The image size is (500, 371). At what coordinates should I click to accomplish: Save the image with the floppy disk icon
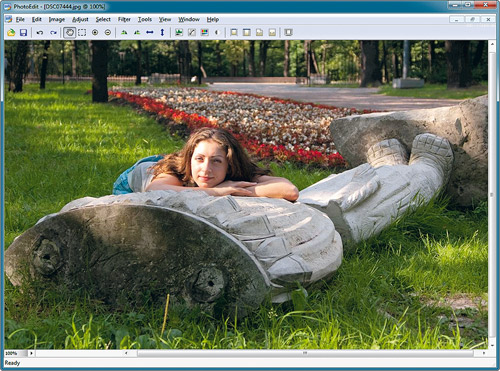(x=23, y=32)
